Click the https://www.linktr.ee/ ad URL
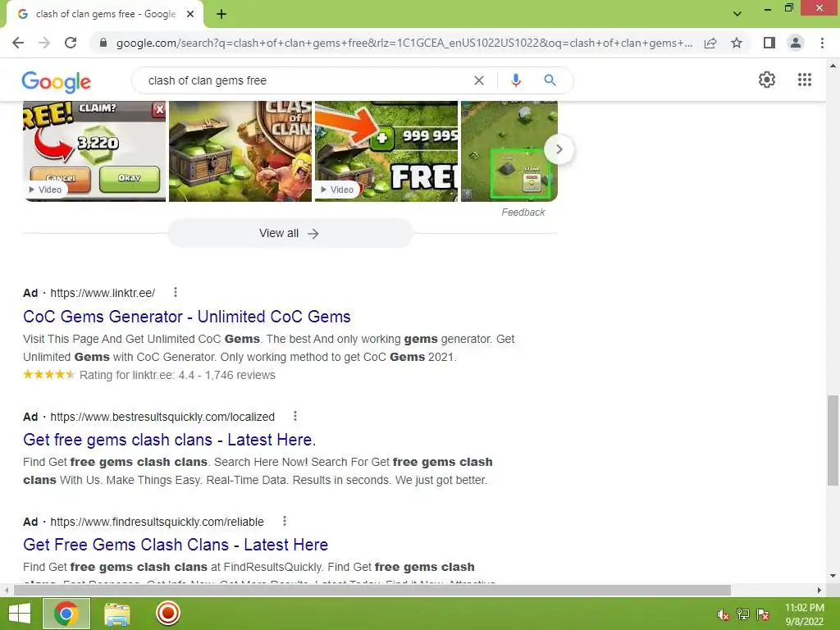The height and width of the screenshot is (630, 840). coord(103,293)
